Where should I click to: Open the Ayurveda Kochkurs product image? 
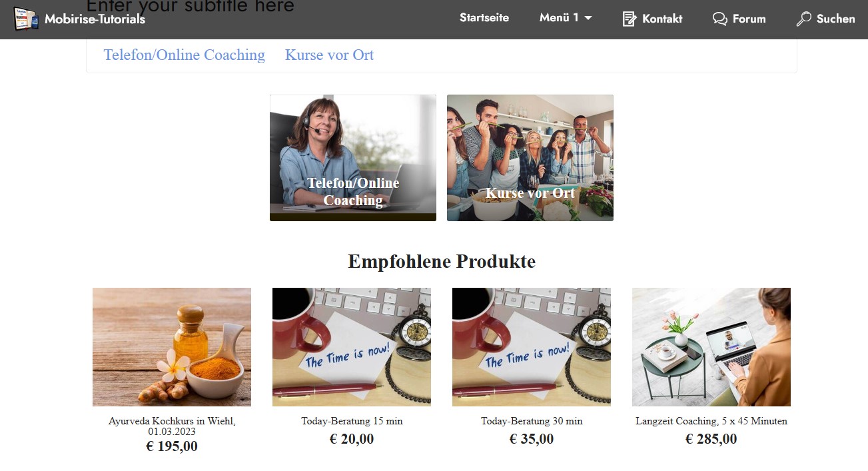coord(172,347)
